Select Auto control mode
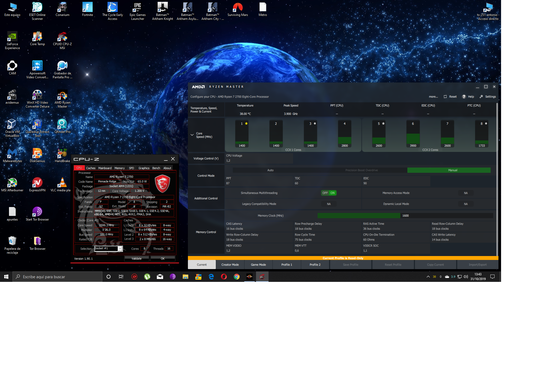559x392 pixels. point(270,170)
